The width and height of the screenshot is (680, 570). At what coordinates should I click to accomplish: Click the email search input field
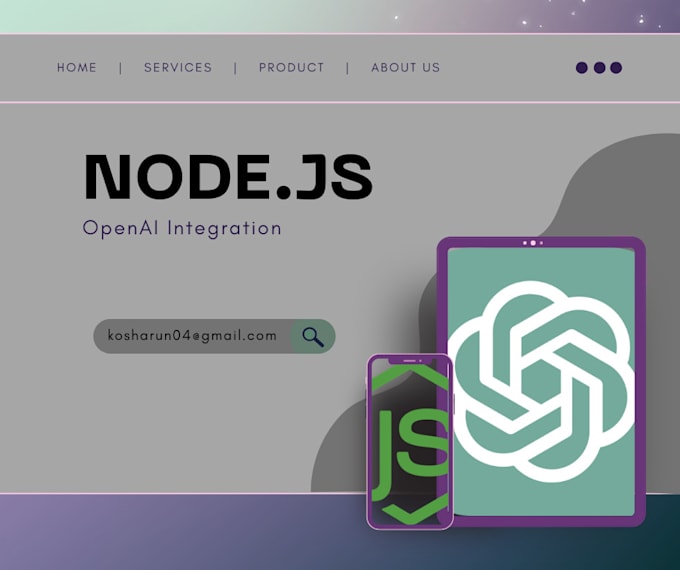(x=214, y=336)
